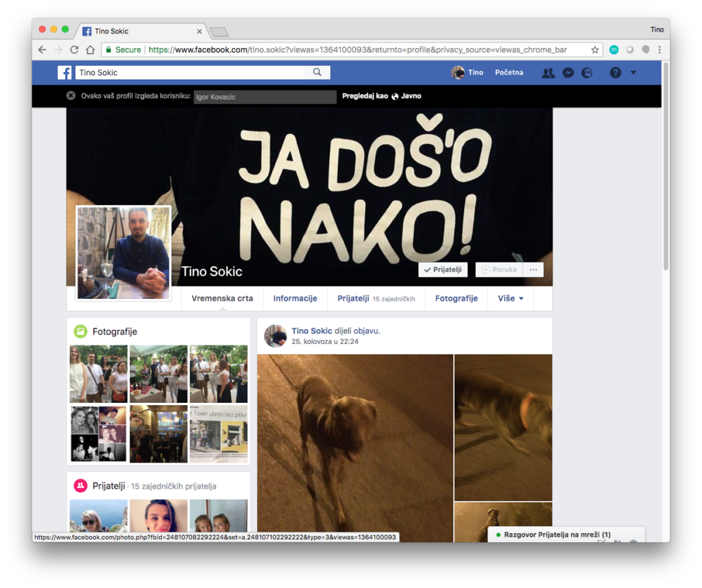Switch to the Informacije tab
Image resolution: width=702 pixels, height=588 pixels.
tap(295, 299)
